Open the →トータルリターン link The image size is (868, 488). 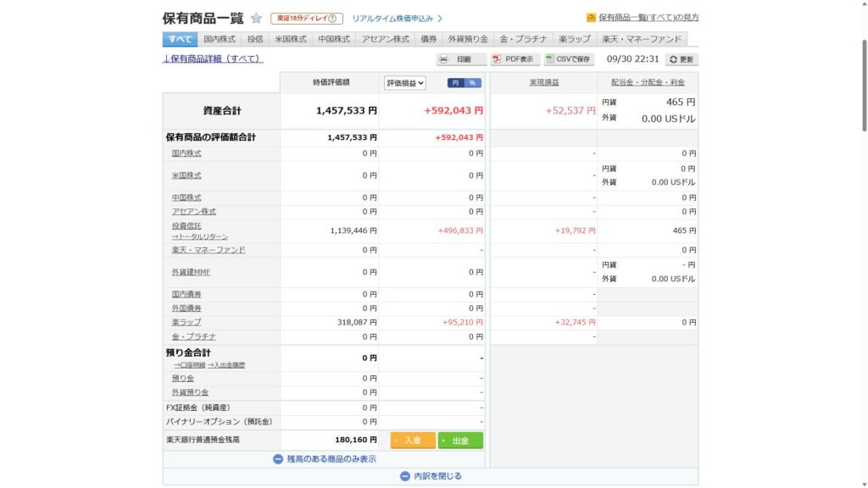[200, 236]
